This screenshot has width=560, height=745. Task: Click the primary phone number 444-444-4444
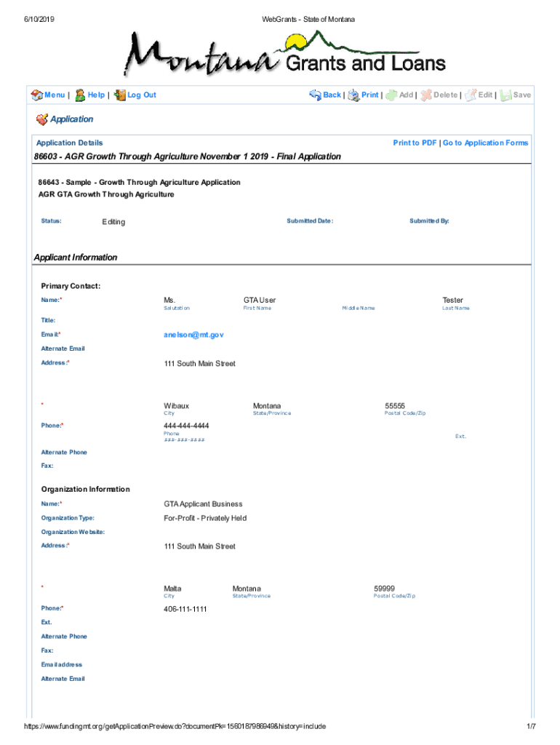pos(186,425)
